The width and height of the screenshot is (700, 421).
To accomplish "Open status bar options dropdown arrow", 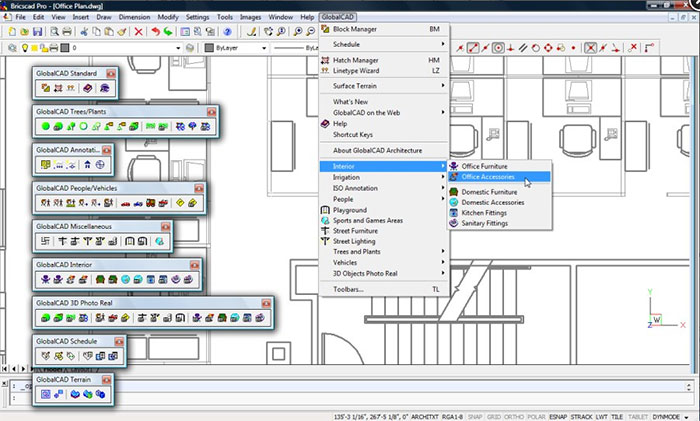I will coord(686,417).
